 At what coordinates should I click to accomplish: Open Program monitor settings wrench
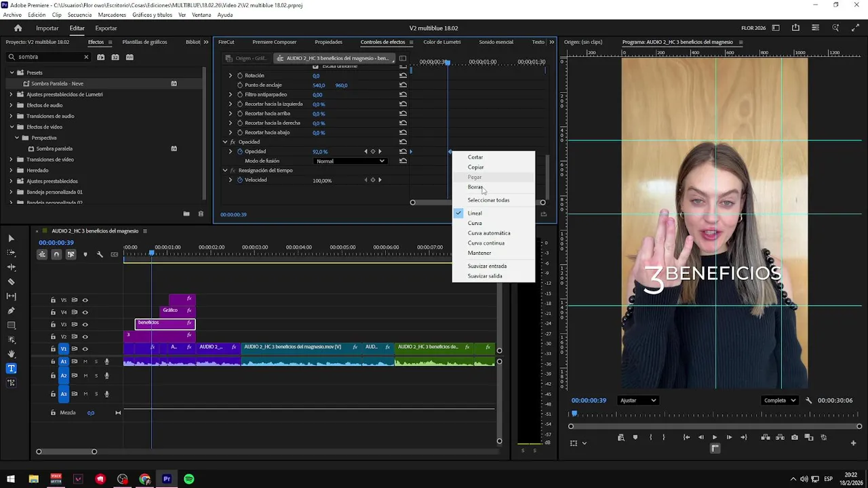point(808,401)
